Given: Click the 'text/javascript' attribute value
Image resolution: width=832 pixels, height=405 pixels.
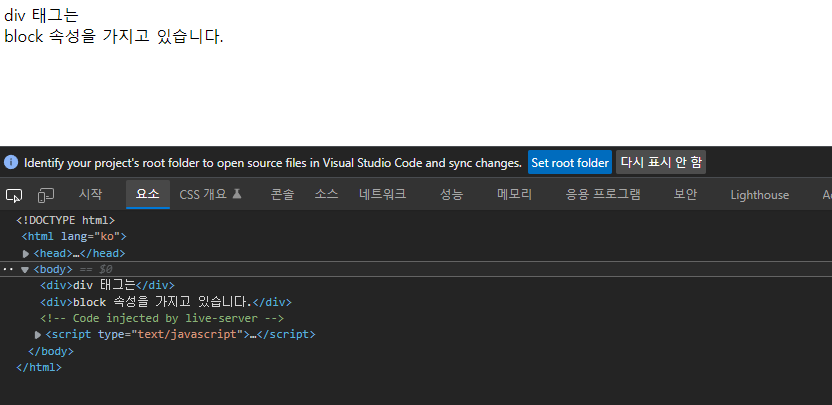Looking at the screenshot, I should 187,335.
